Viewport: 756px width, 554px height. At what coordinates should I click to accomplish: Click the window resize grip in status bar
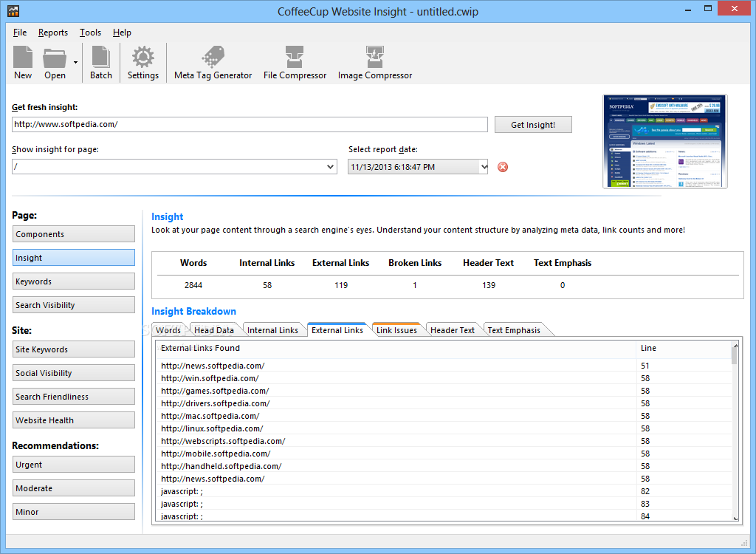pyautogui.click(x=744, y=542)
